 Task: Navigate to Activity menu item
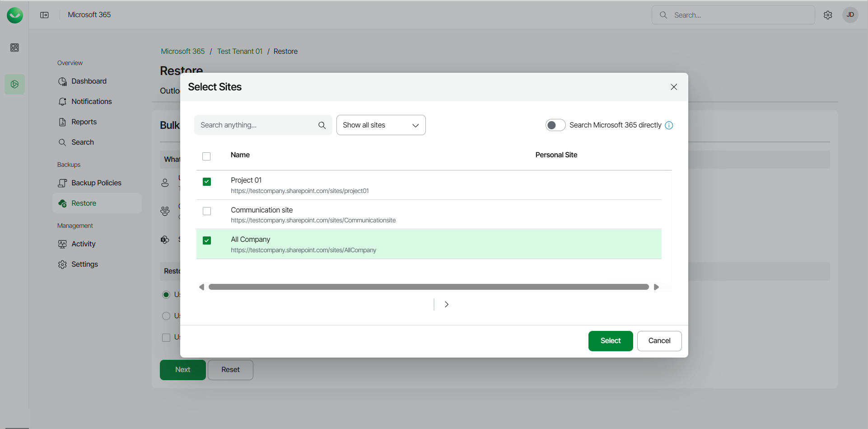click(84, 244)
